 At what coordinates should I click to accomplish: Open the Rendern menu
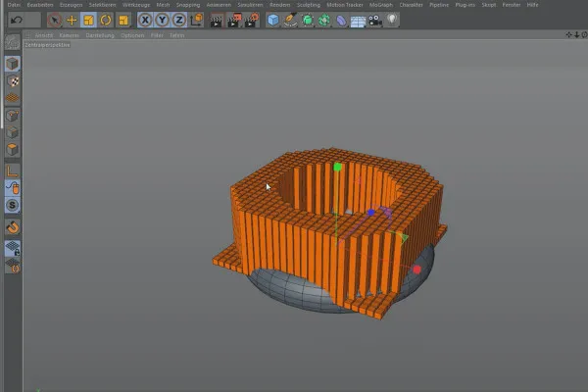(279, 5)
